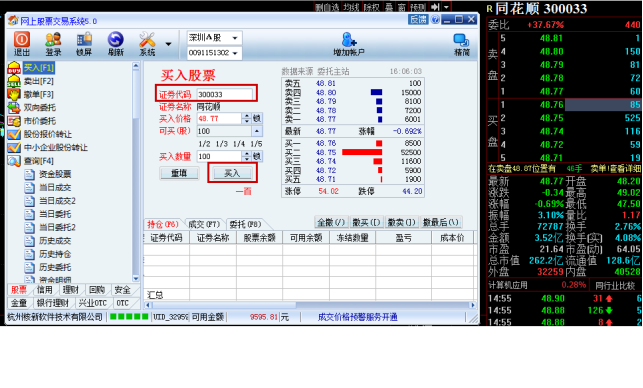Open the 系统 system tools icon
The height and width of the screenshot is (388, 643).
click(147, 43)
